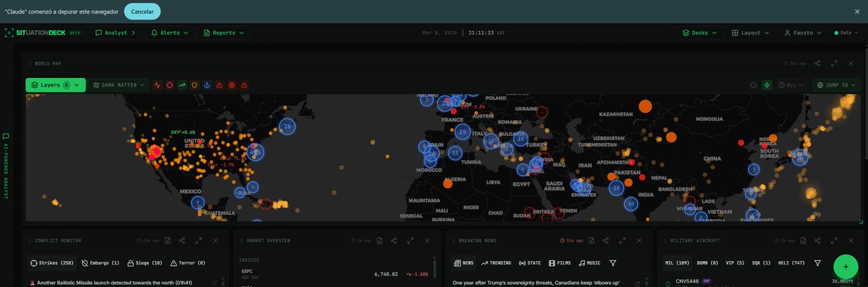Expand Conflict Monitor panel fullscreen
The width and height of the screenshot is (868, 287).
tap(199, 240)
